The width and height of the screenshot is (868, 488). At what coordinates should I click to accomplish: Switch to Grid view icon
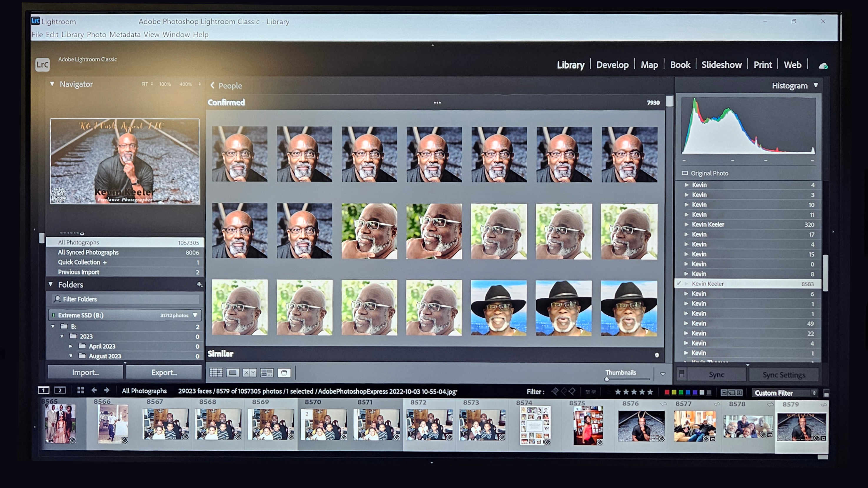[x=216, y=372]
